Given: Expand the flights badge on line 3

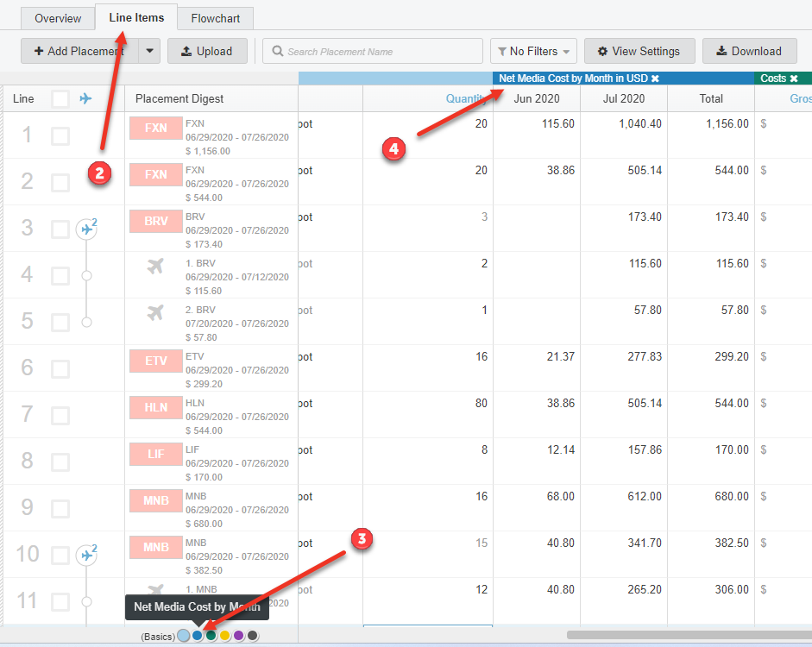Looking at the screenshot, I should 86,229.
